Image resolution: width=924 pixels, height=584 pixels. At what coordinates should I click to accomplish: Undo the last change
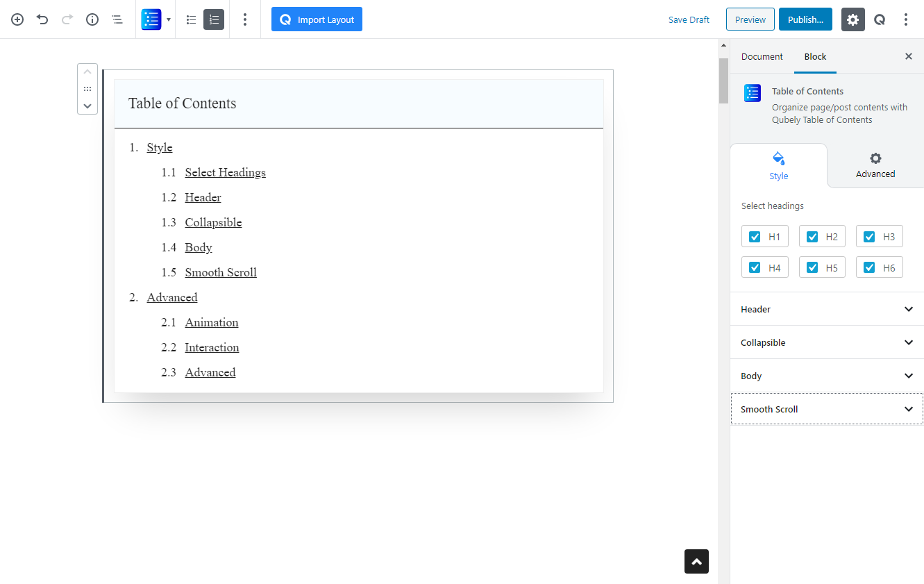(x=42, y=19)
